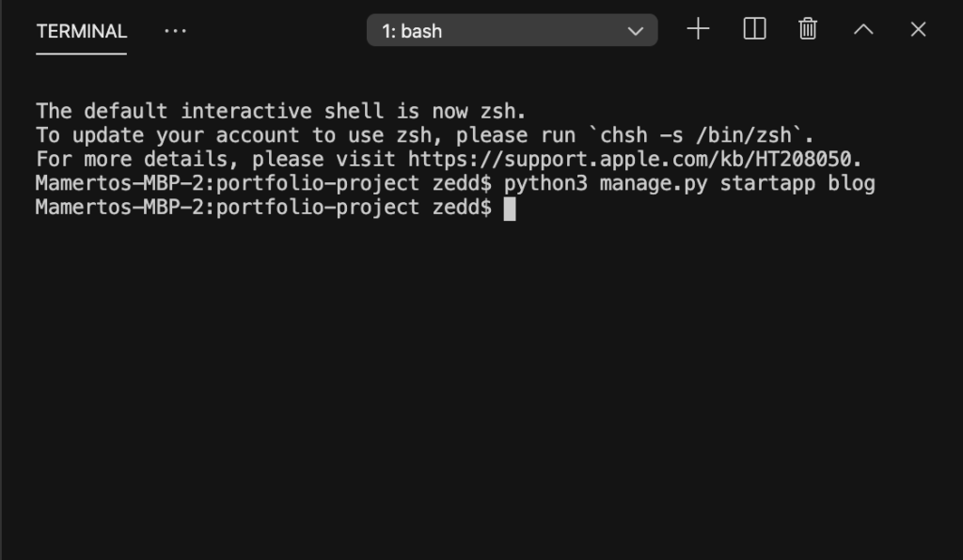
Task: Maximize the panel using the up chevron
Action: tap(863, 29)
